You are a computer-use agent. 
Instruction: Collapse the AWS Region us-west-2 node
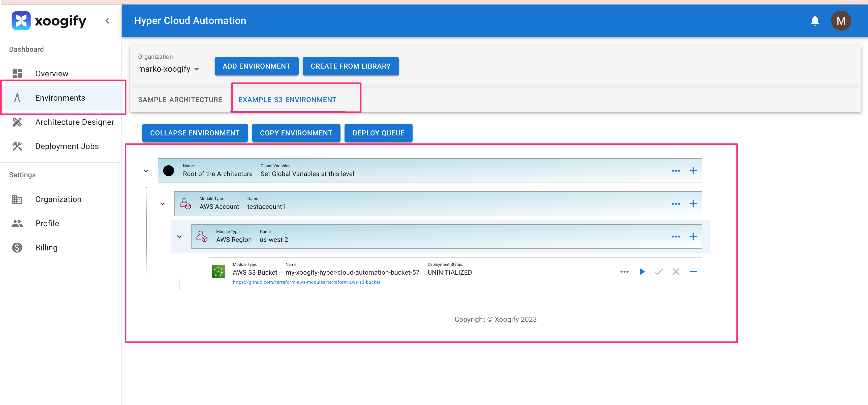(179, 236)
